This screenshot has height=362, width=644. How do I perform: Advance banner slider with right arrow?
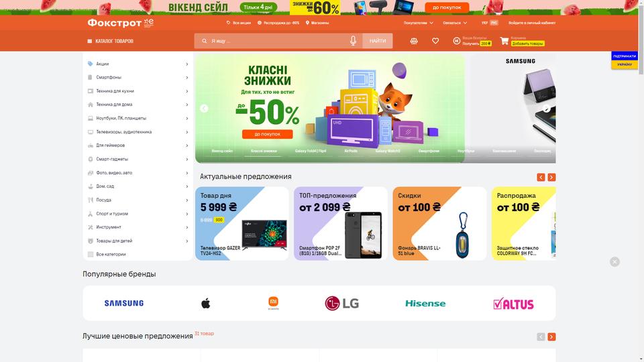click(546, 109)
